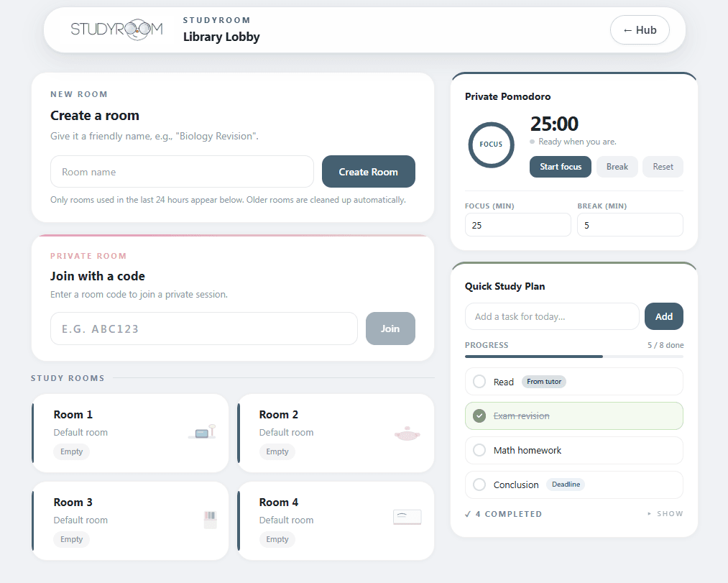Click the progress bar
Screen dimensions: 728x583
[x=574, y=357]
